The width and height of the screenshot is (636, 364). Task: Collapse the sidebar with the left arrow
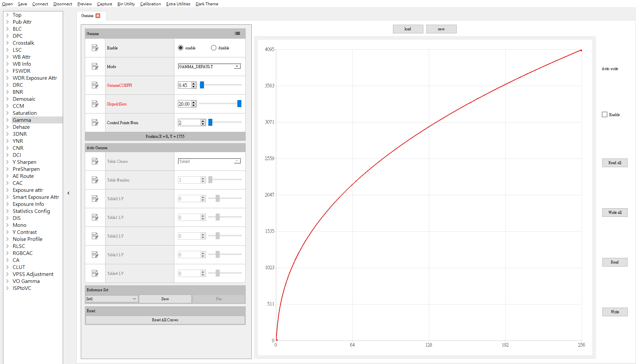pos(68,193)
